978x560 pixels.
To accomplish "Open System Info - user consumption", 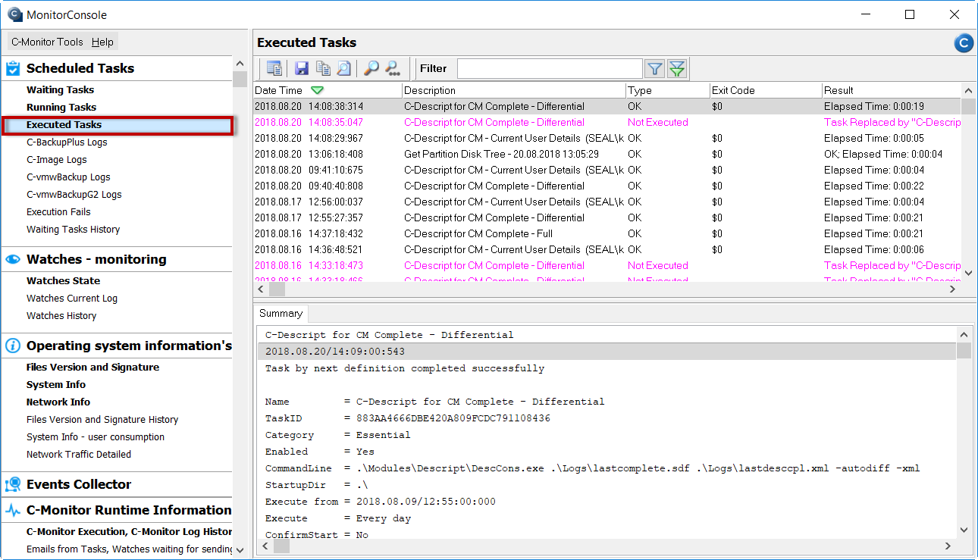I will click(96, 436).
